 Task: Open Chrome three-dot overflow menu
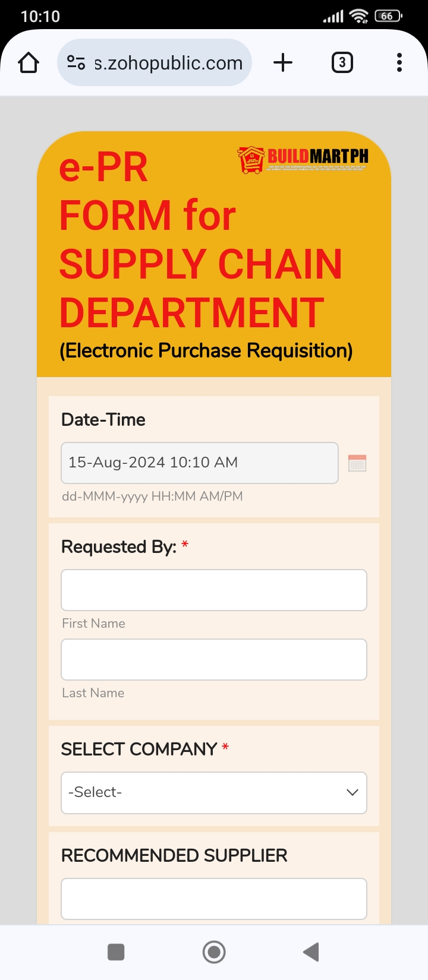pos(399,62)
